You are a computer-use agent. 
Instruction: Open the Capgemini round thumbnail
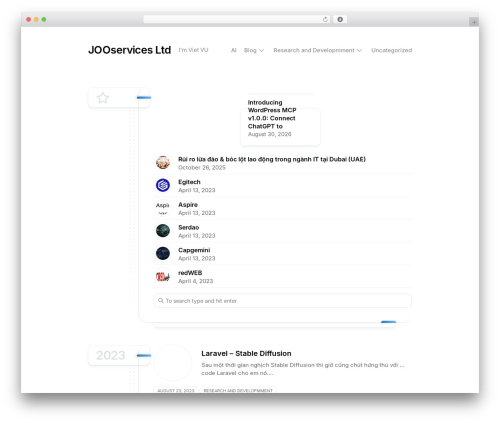[x=163, y=253]
